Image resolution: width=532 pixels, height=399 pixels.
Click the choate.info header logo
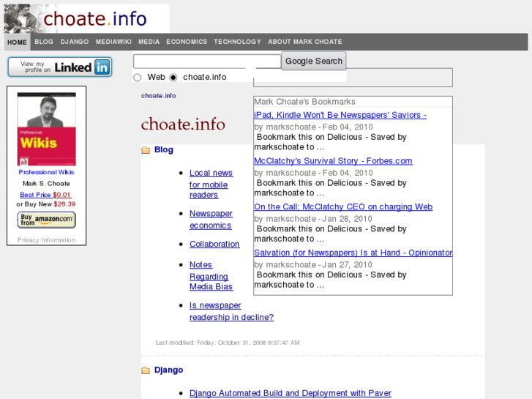click(86, 18)
